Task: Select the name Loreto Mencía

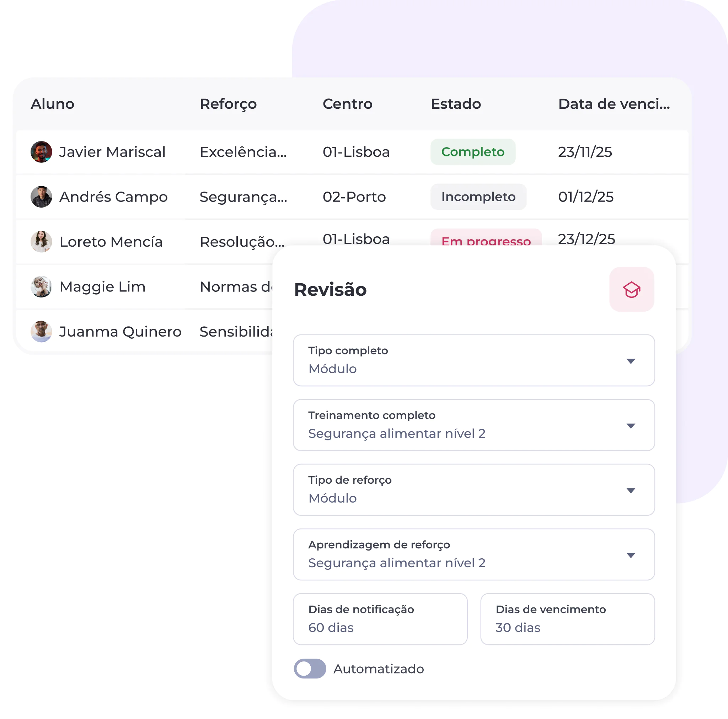Action: click(x=111, y=242)
